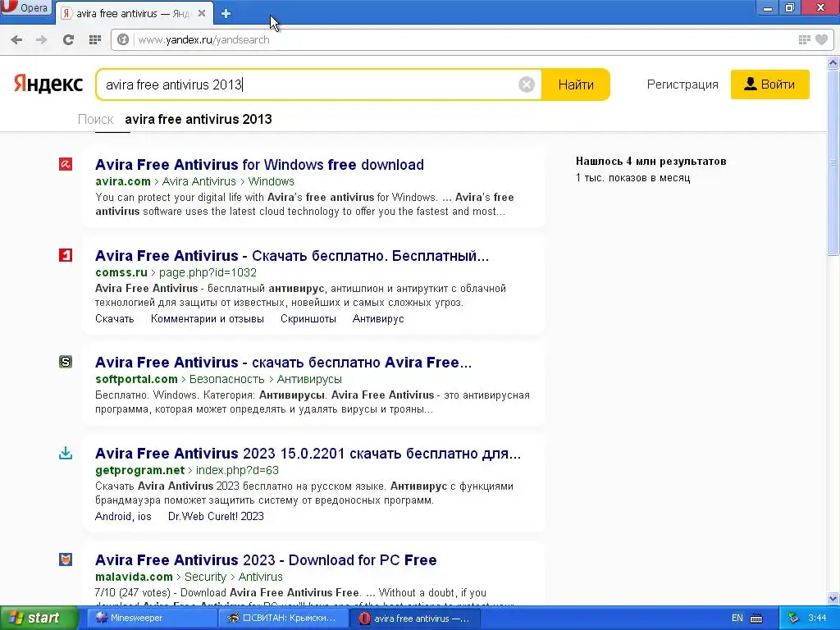Open the Opera main menu button
Image resolution: width=840 pixels, height=630 pixels.
(x=25, y=8)
